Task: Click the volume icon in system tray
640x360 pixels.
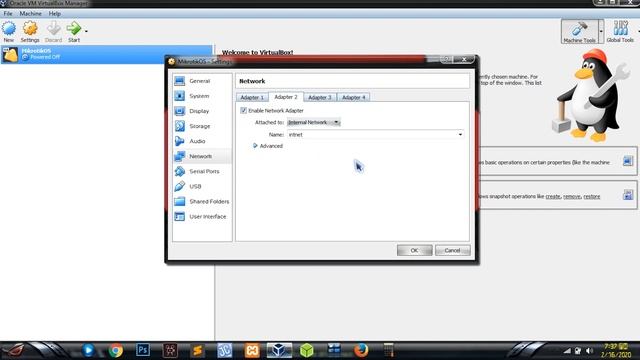Action: pos(589,351)
